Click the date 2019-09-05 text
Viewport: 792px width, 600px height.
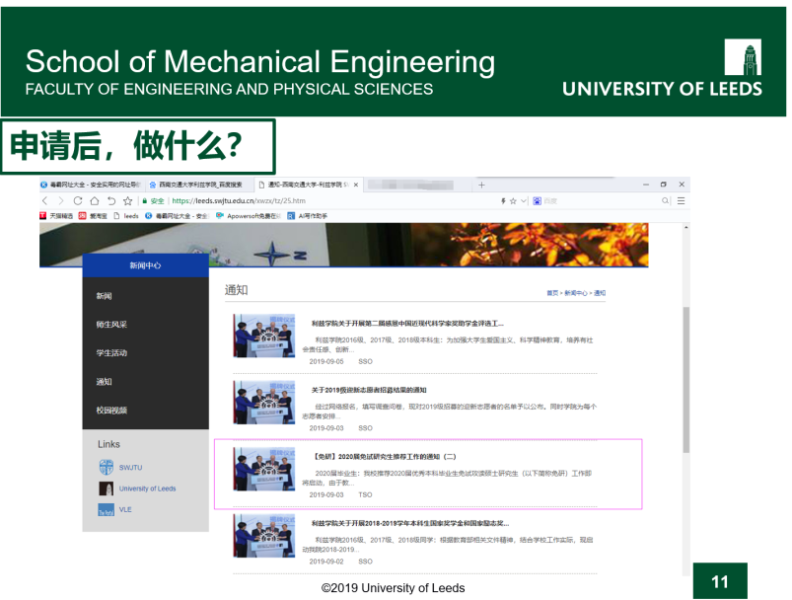click(326, 362)
